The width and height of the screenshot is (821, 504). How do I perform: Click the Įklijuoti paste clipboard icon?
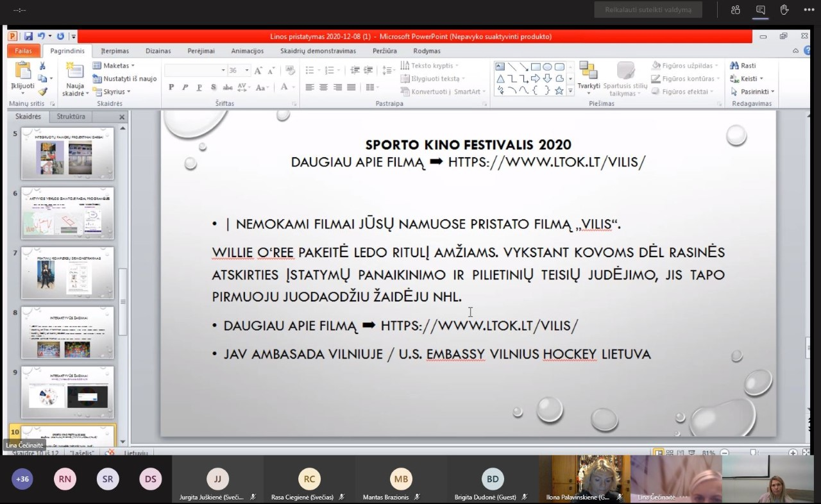point(22,71)
